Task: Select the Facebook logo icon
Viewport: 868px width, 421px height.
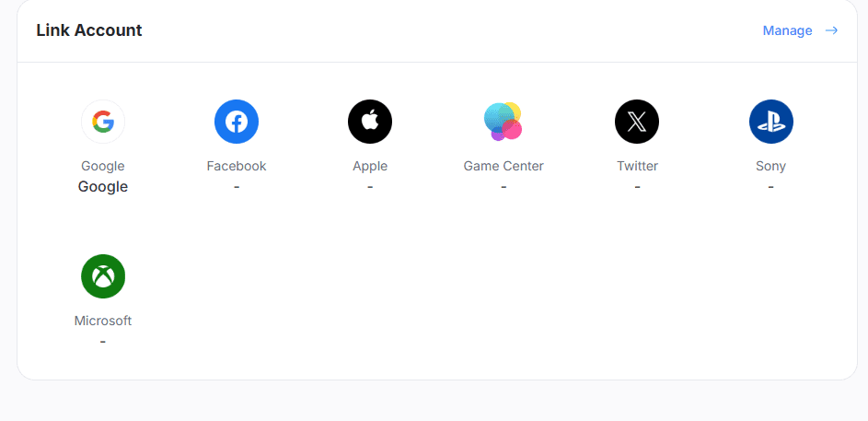Action: (237, 122)
